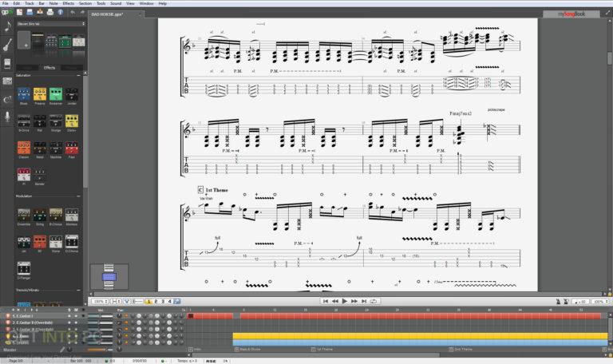This screenshot has width=613, height=364.
Task: Open the effects pedal panel in sidebar
Action: pos(7,63)
